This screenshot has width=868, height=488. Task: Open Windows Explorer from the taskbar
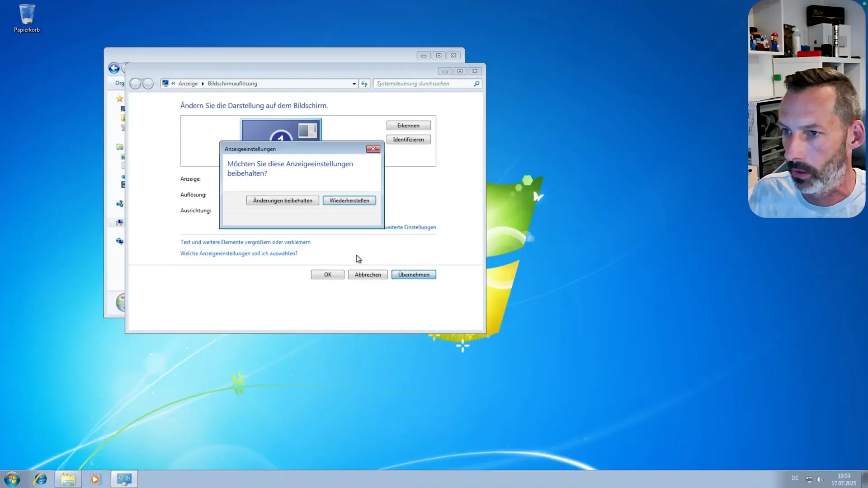(68, 479)
